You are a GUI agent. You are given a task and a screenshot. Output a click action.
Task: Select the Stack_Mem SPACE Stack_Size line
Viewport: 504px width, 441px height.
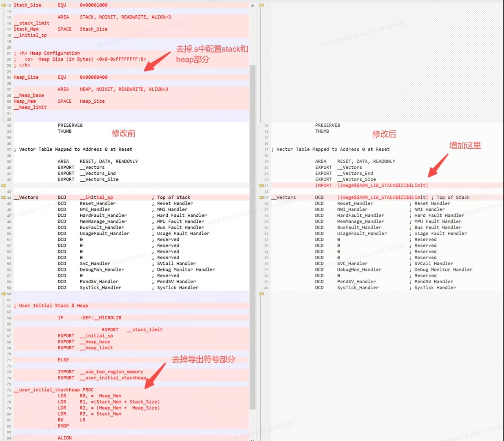131,29
